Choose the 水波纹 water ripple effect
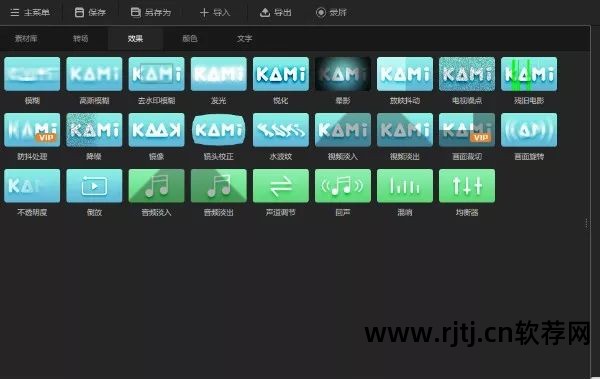Screen dimensions: 600x379 point(280,130)
